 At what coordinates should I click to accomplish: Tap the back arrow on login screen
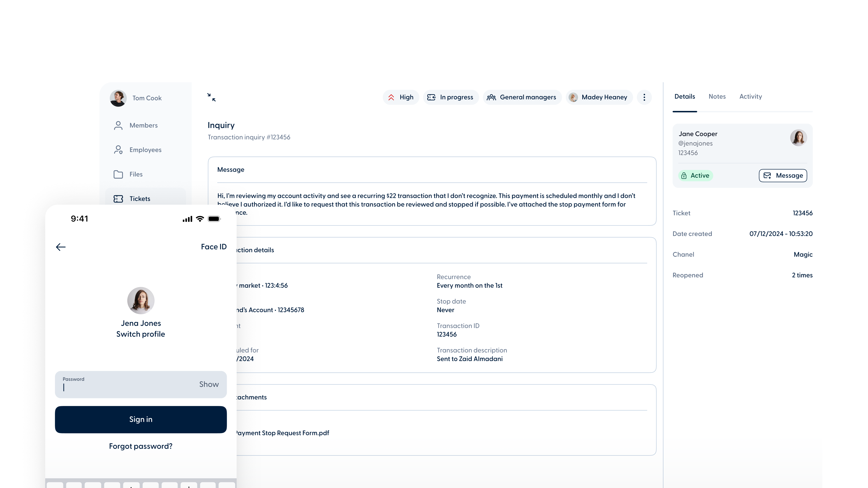(x=61, y=247)
